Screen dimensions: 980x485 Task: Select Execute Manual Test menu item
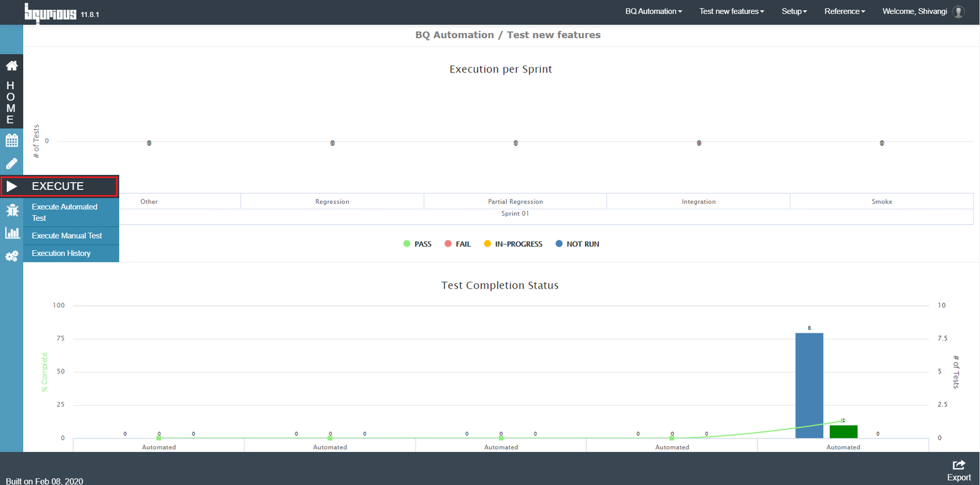point(71,236)
